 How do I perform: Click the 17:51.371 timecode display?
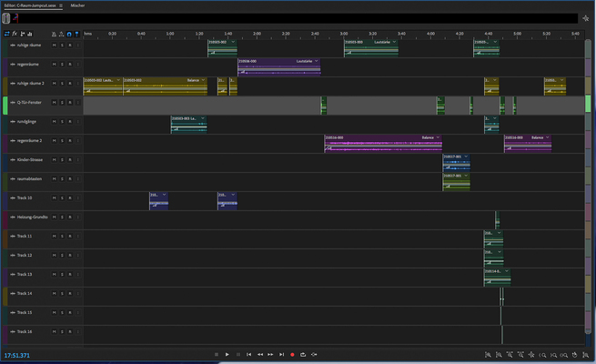pos(17,354)
